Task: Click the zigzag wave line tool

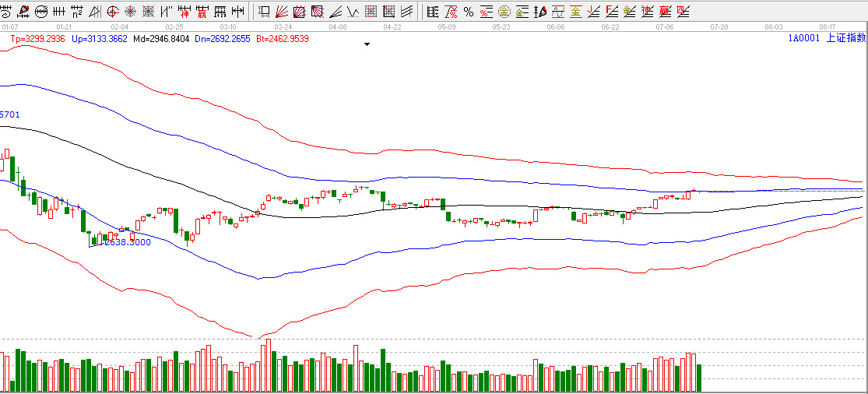Action: pos(353,12)
